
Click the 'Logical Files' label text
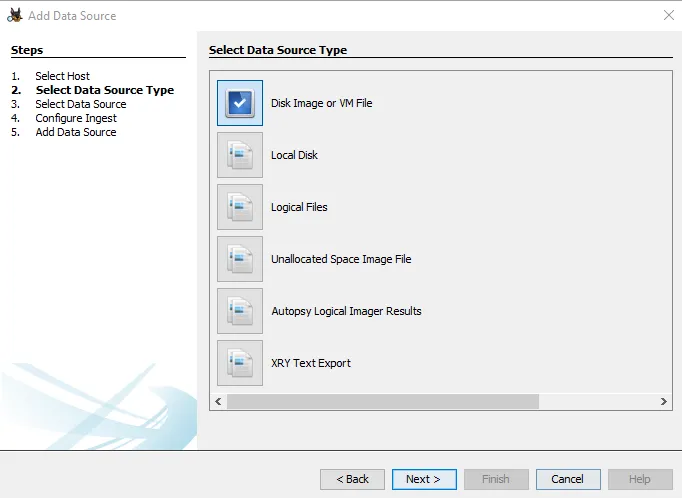point(299,207)
